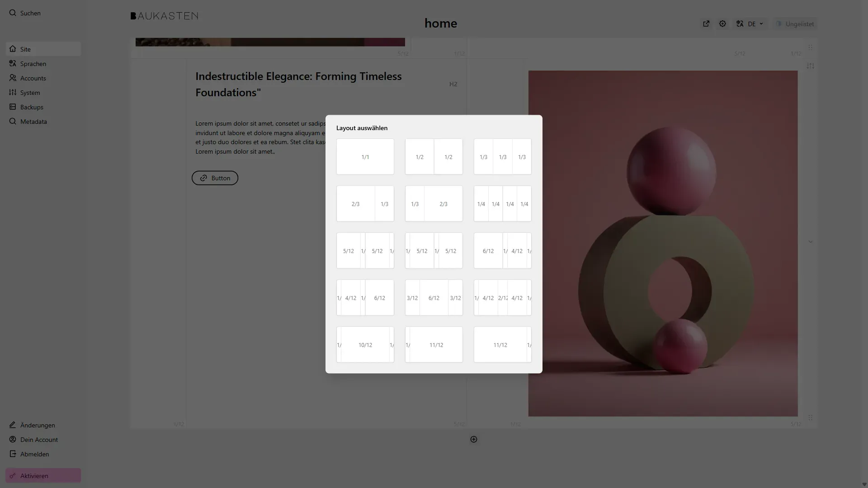The width and height of the screenshot is (868, 488).
Task: Open page settings gear icon
Action: 722,24
